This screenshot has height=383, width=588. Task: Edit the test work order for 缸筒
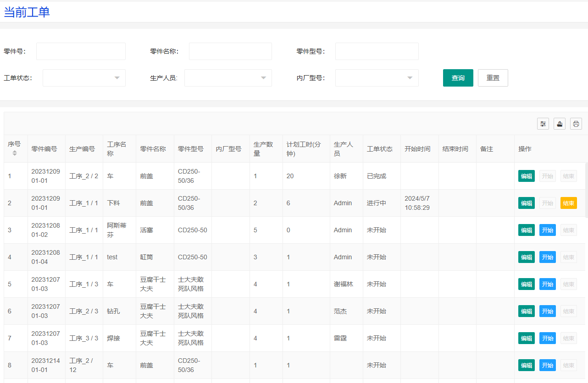(526, 257)
